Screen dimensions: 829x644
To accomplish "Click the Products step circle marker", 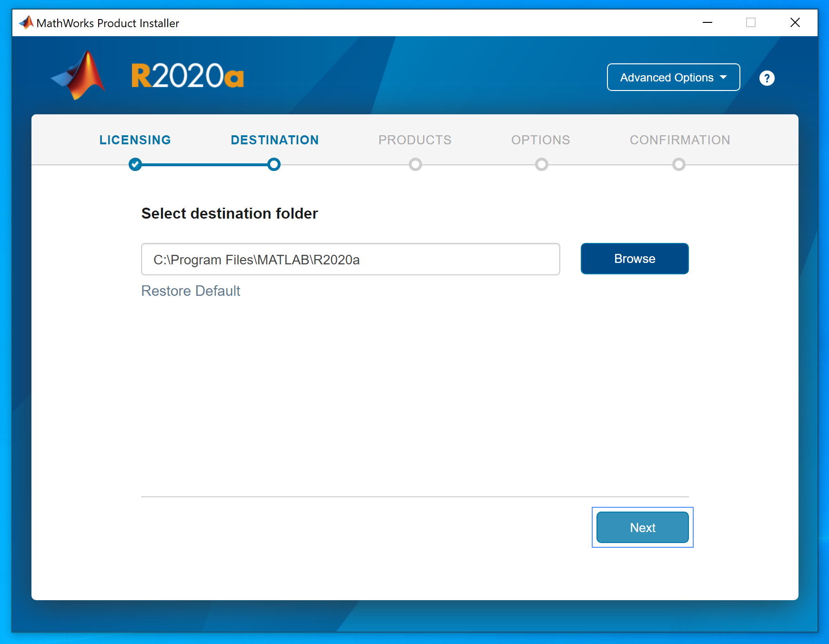I will [x=415, y=164].
